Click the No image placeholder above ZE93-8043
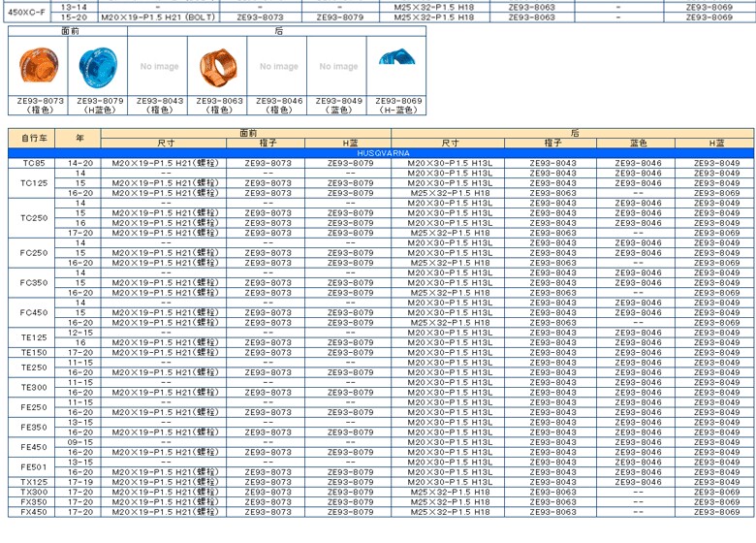 click(x=159, y=66)
